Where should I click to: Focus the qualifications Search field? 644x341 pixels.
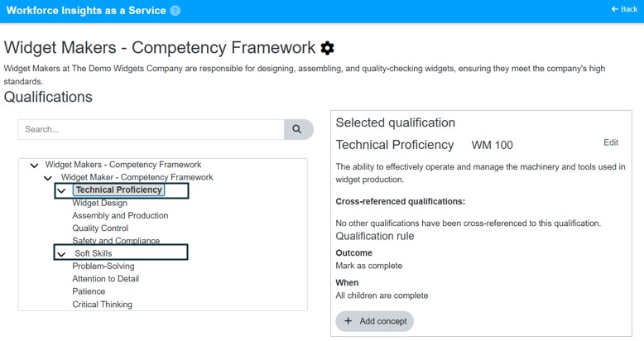point(151,129)
